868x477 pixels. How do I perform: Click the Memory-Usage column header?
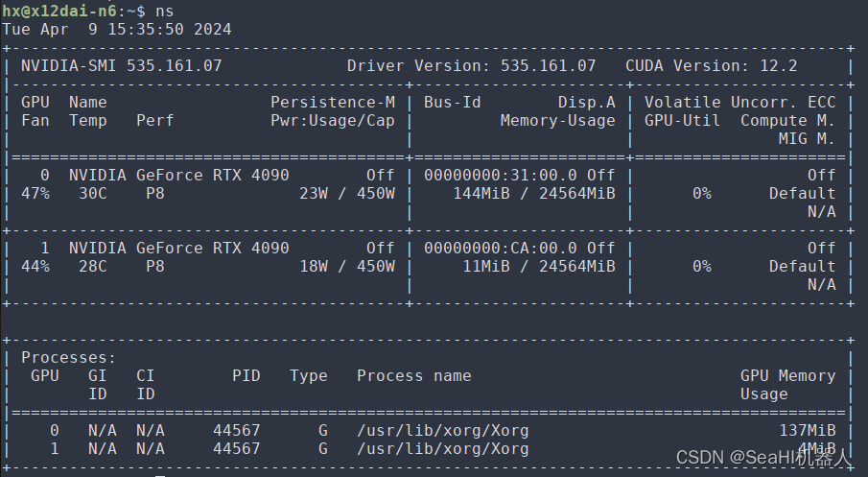pos(558,121)
